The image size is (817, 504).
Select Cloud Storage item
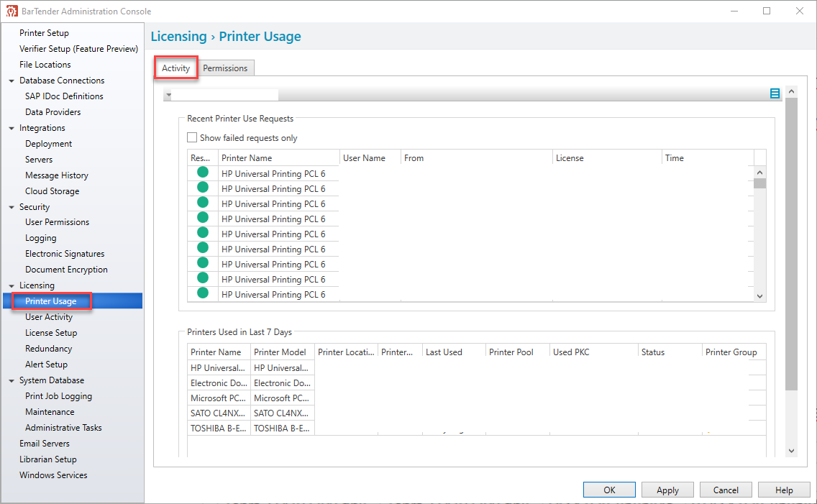(52, 191)
